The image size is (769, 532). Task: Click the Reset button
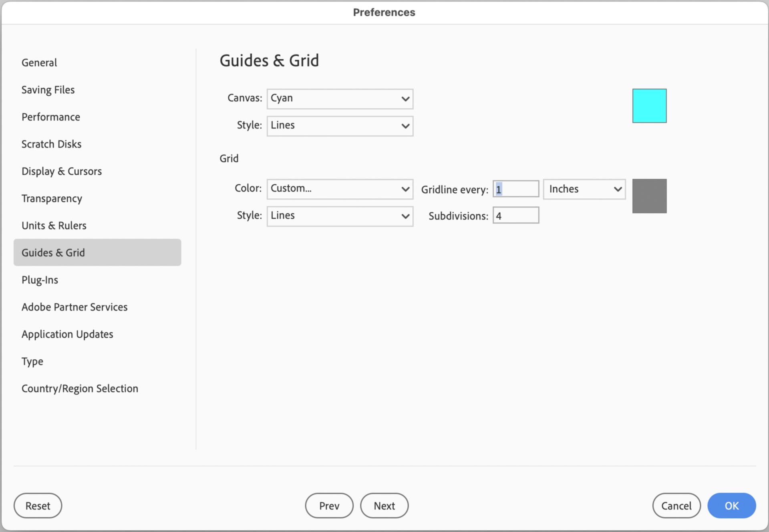[37, 505]
